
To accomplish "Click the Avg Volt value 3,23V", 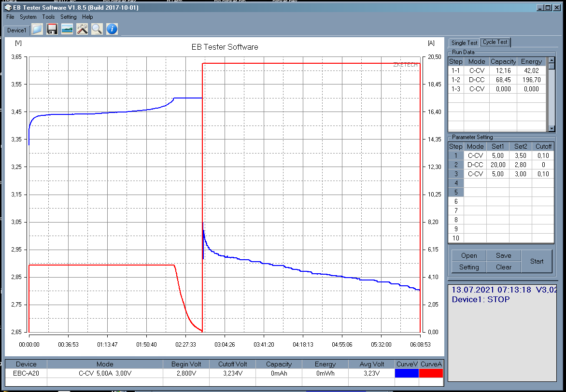I will pos(371,373).
